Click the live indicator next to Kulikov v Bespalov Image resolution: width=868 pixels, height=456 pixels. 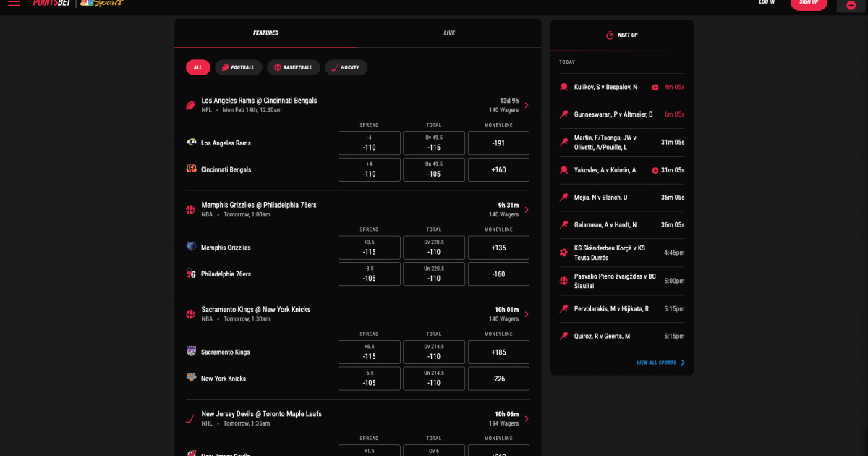[x=657, y=87]
